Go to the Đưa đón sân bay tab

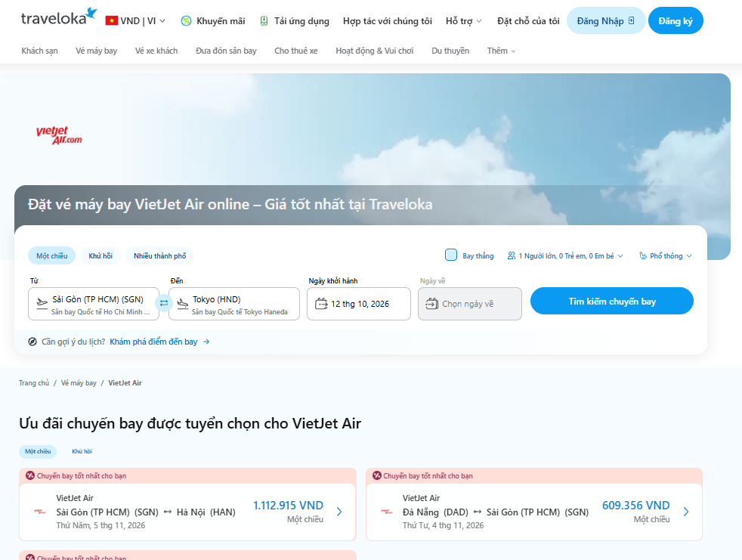(226, 51)
